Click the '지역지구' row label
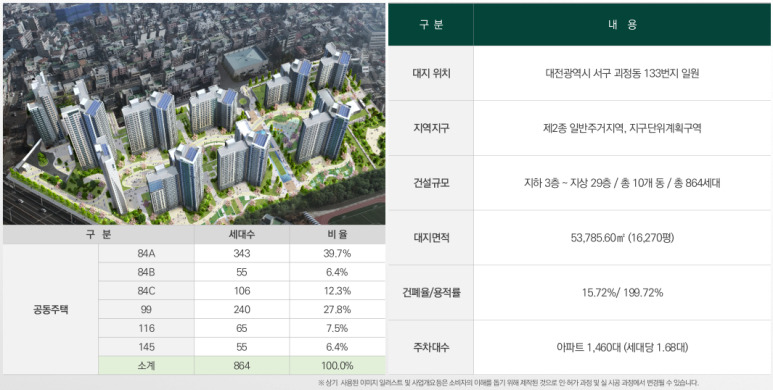 (431, 129)
